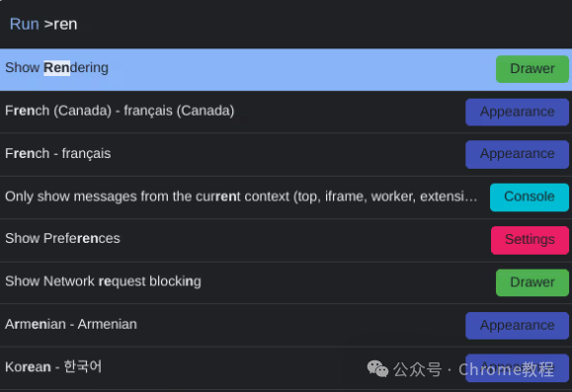Click the cyan Console badge
This screenshot has height=392, width=572.
pos(530,197)
